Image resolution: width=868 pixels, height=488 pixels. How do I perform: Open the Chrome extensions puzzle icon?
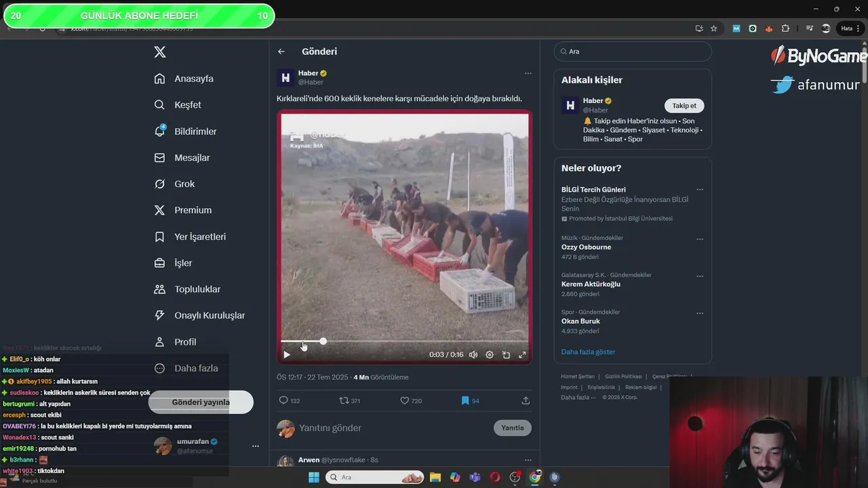[x=785, y=28]
